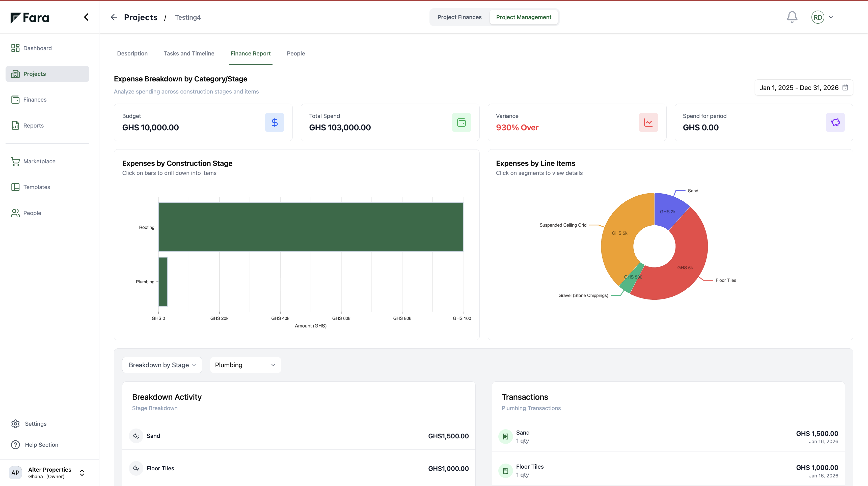Collapse the sidebar with the chevron arrow

coord(86,17)
